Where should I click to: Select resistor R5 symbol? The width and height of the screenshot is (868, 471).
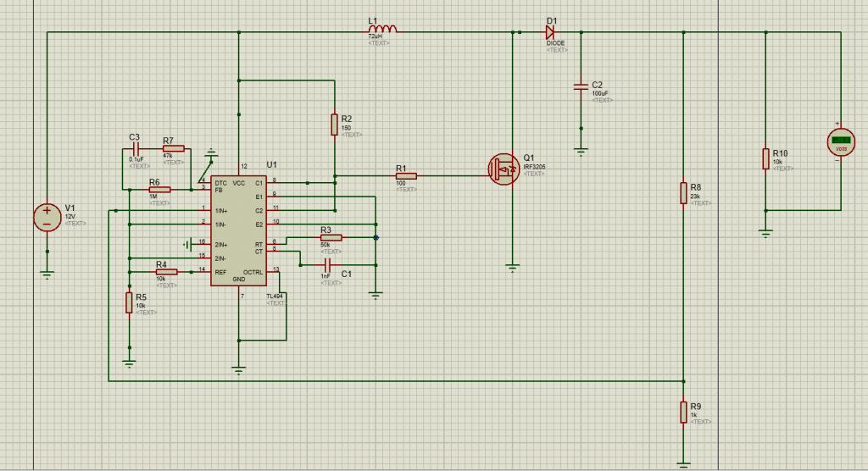point(129,302)
